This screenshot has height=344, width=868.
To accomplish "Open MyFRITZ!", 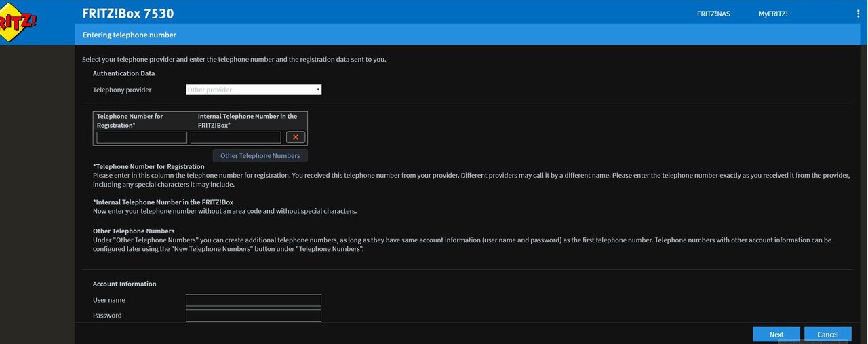I will (773, 14).
